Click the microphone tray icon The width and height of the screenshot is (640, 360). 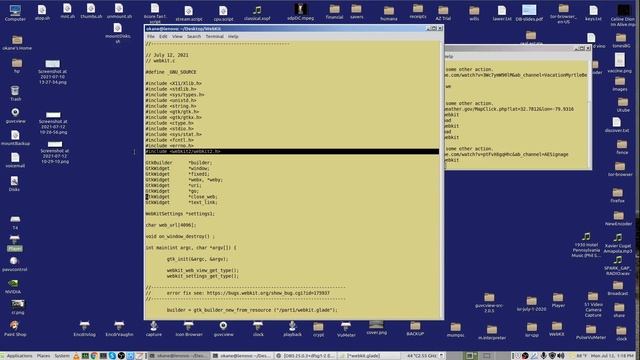point(543,356)
